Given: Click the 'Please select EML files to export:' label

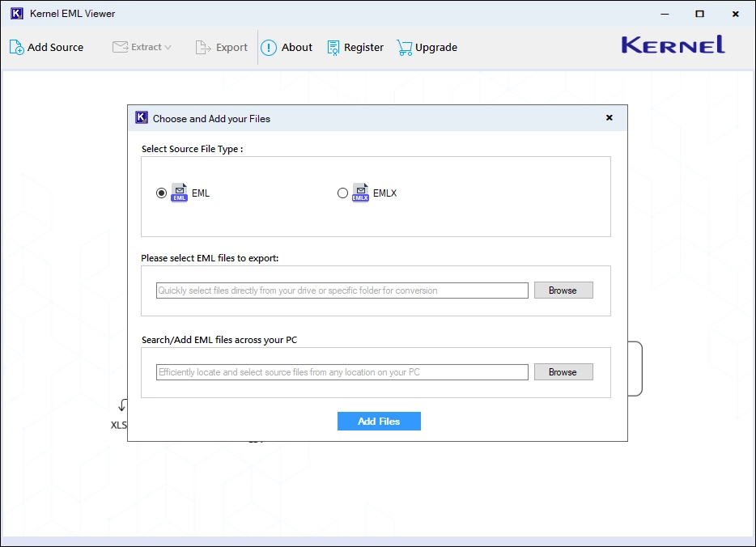Looking at the screenshot, I should [210, 258].
